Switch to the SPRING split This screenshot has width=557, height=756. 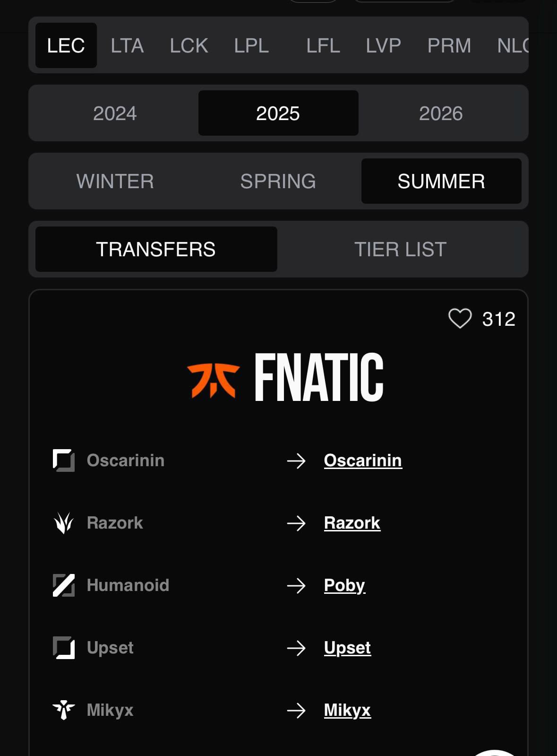pyautogui.click(x=278, y=181)
